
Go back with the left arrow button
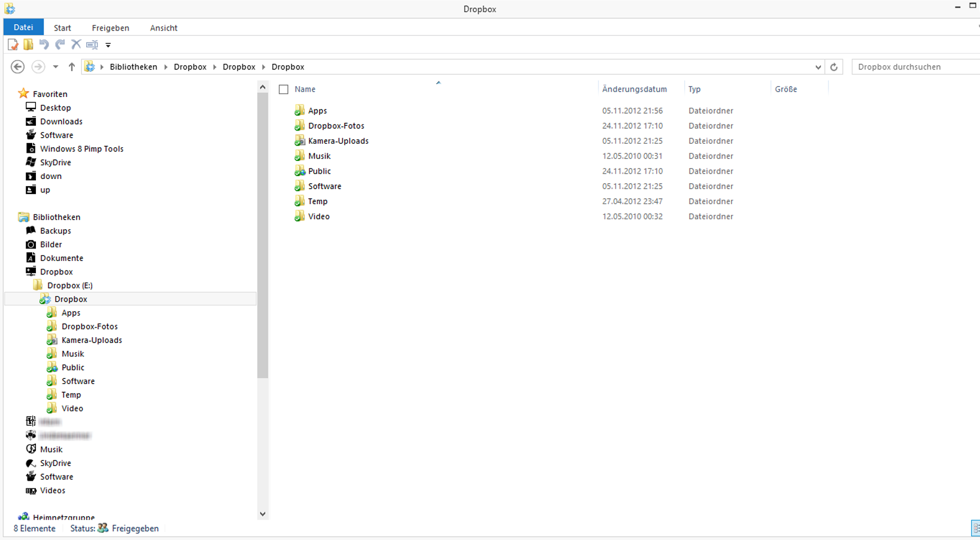click(x=18, y=67)
